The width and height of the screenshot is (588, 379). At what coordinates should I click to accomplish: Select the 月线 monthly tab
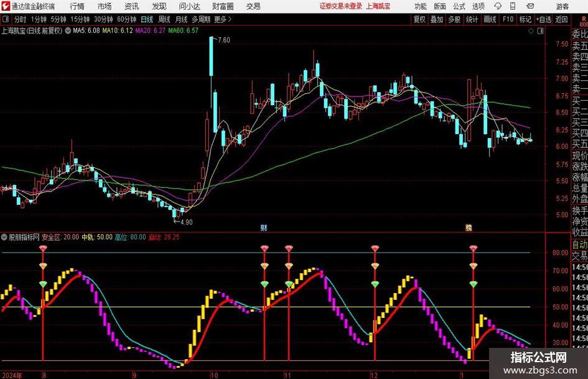tap(181, 19)
